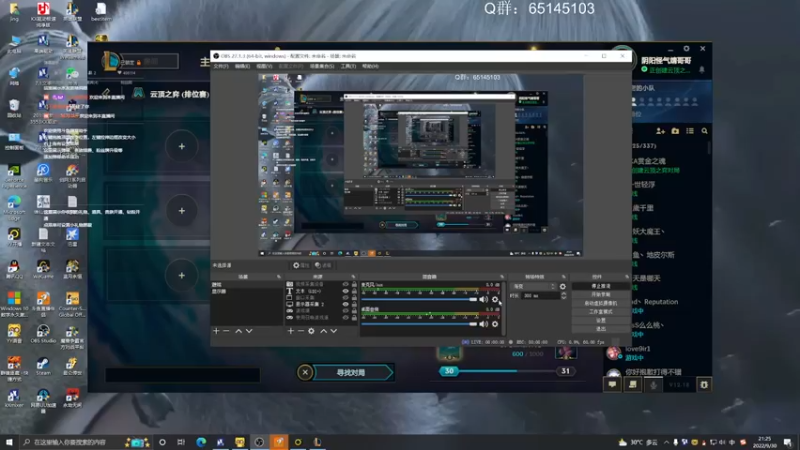
Task: Click start virtual camera button in OBS
Action: coord(601,303)
